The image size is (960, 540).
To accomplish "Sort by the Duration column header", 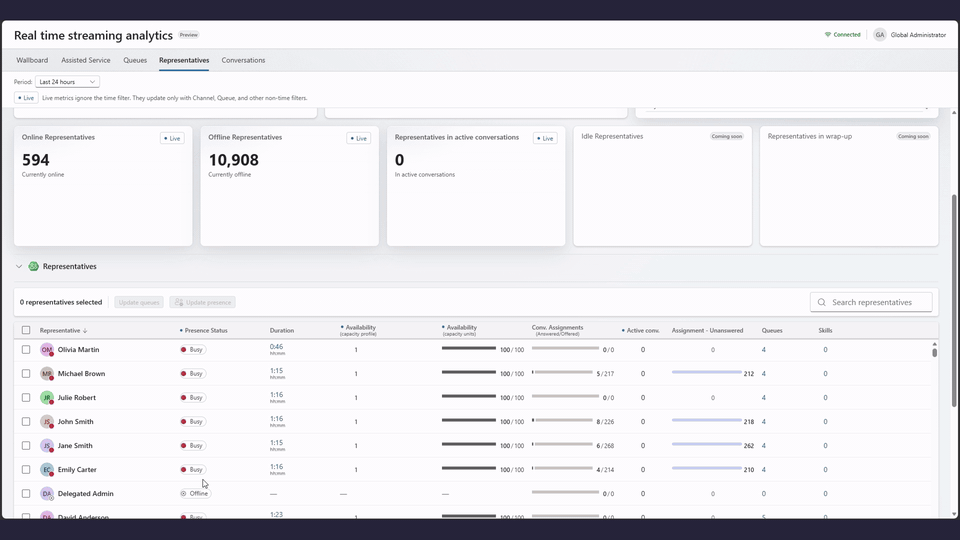I will click(x=282, y=331).
